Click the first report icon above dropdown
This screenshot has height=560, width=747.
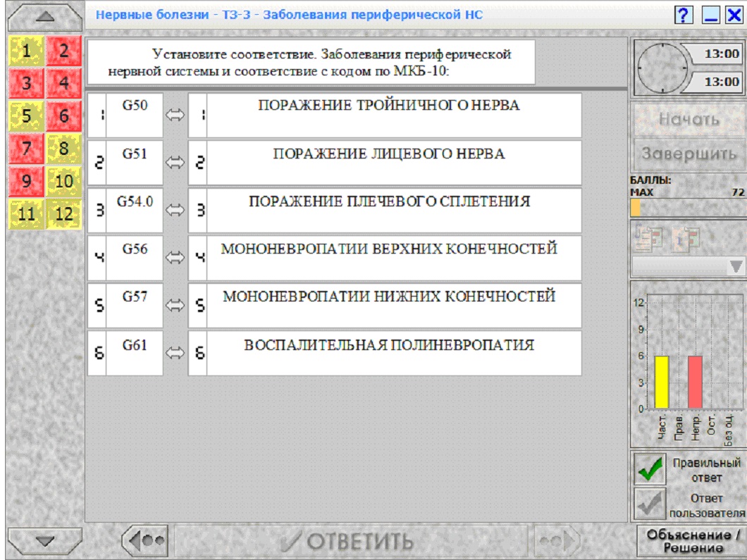pyautogui.click(x=648, y=237)
